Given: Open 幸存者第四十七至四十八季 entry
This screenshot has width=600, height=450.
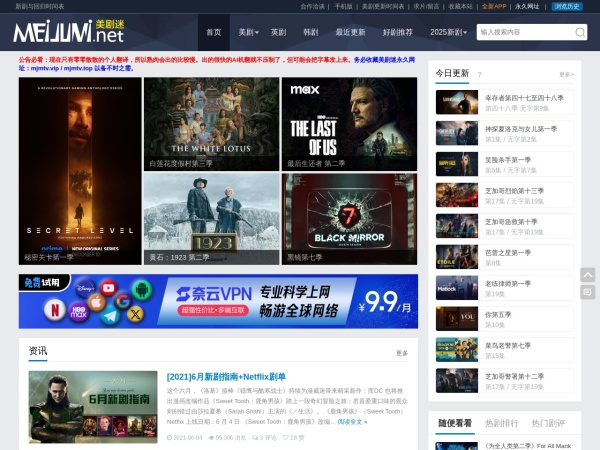Looking at the screenshot, I should click(x=505, y=102).
